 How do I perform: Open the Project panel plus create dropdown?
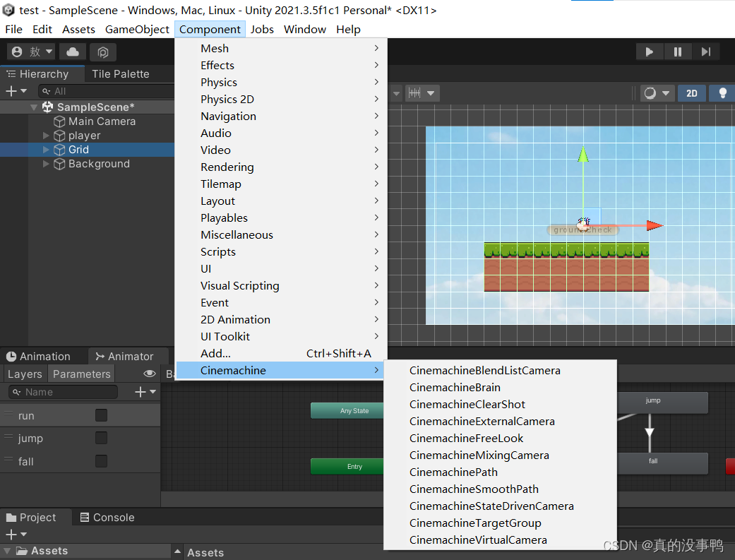coord(16,534)
